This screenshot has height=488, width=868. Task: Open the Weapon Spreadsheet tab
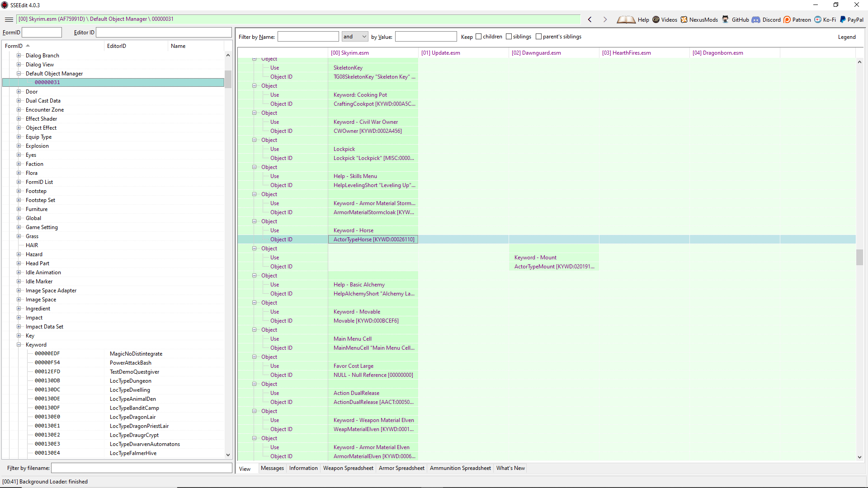[348, 468]
